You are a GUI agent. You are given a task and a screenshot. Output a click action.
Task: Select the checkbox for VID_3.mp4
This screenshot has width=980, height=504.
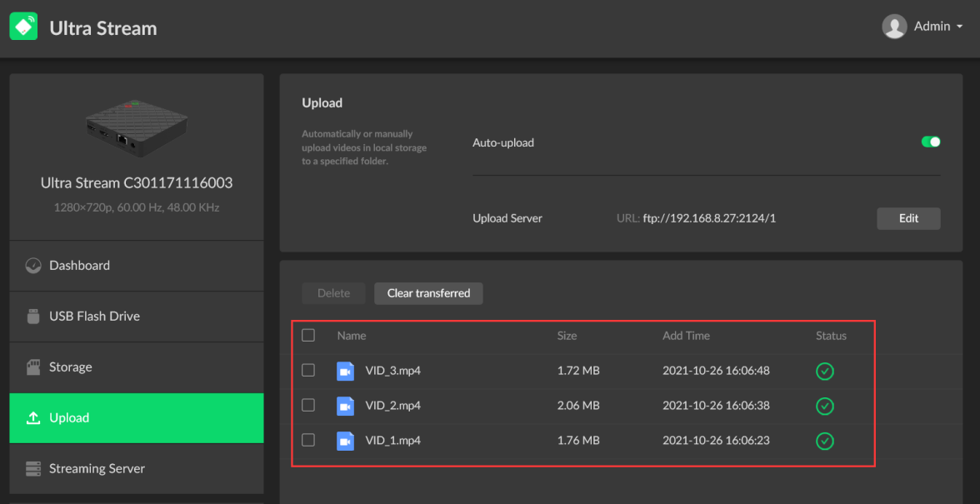point(308,371)
